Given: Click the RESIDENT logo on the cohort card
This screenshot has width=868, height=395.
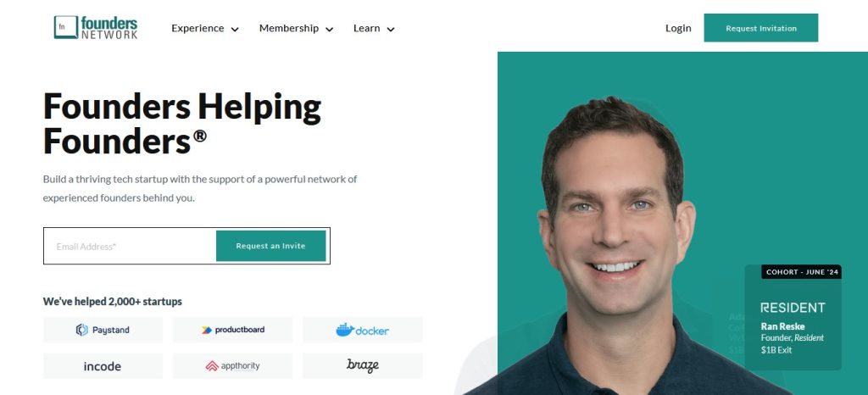Looking at the screenshot, I should (793, 308).
